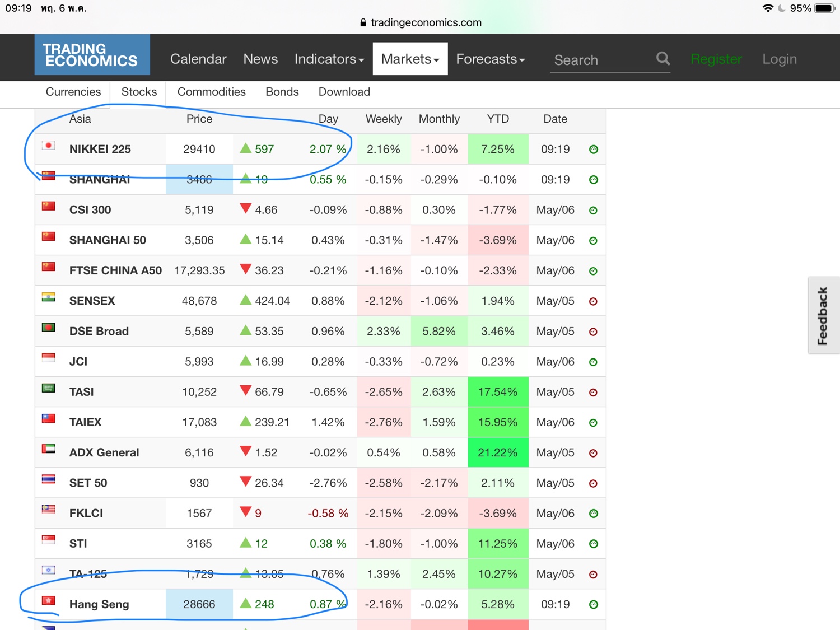Click the search magnifier icon
840x630 pixels.
[x=663, y=58]
